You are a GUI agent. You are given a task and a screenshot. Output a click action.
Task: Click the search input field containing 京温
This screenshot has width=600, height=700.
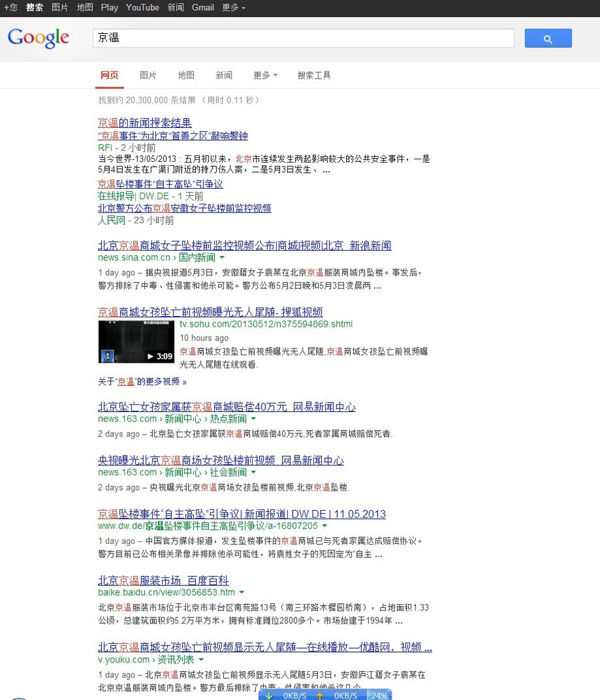[303, 38]
